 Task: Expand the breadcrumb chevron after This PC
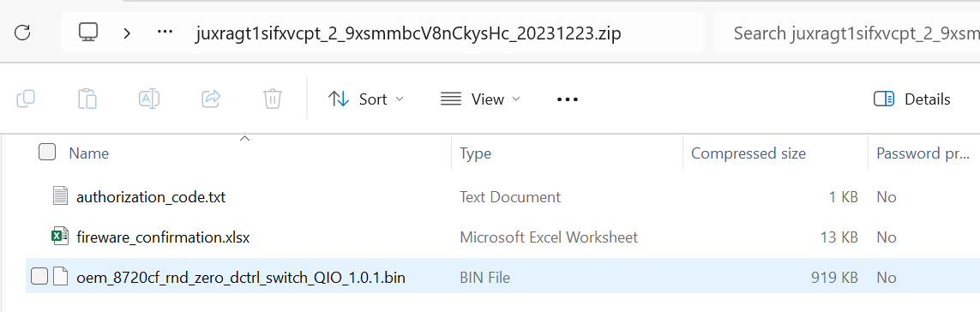[x=127, y=33]
